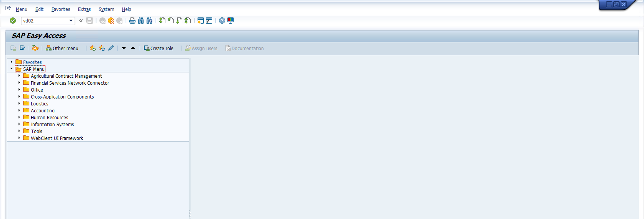Image resolution: width=644 pixels, height=219 pixels.
Task: Collapse the command field with double-chevron
Action: point(81,21)
